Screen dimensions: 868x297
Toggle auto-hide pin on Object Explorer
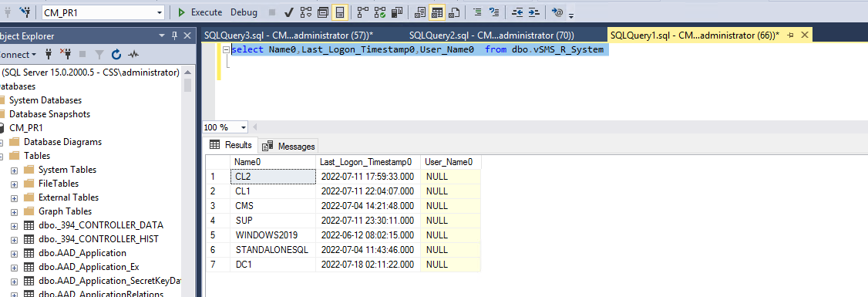coord(174,35)
